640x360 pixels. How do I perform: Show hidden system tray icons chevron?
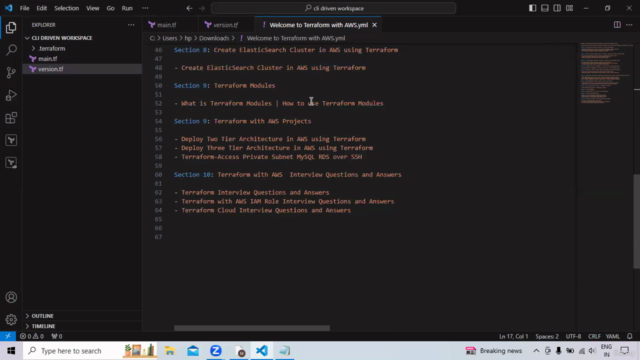pos(536,351)
